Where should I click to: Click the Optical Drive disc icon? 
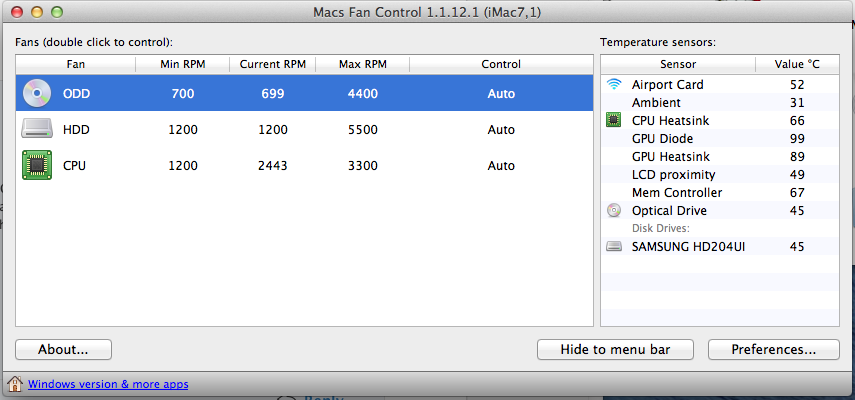click(614, 210)
